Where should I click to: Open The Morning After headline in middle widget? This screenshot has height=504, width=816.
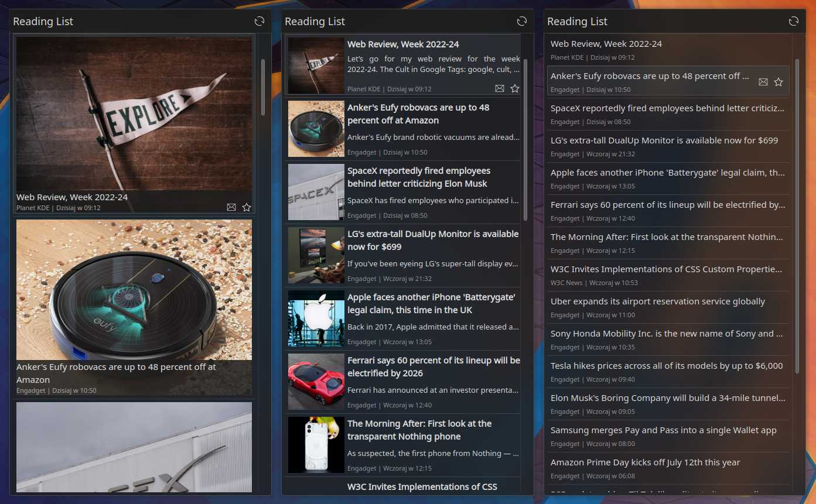[419, 430]
